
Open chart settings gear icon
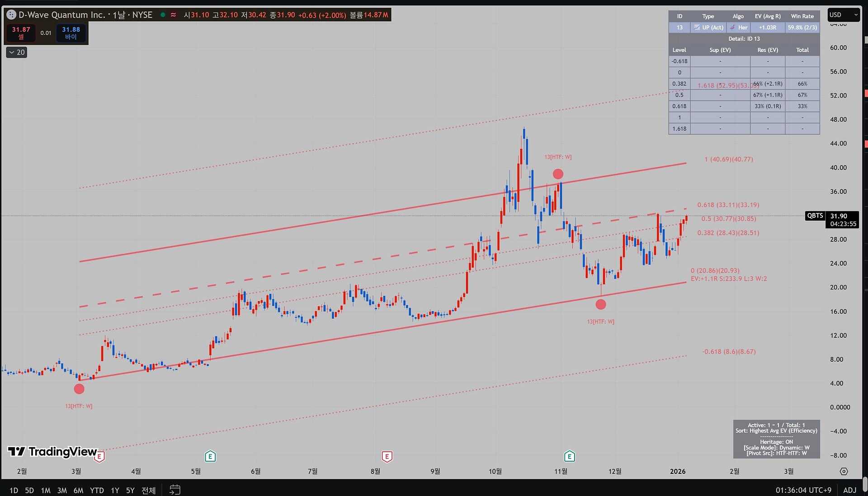pyautogui.click(x=844, y=471)
